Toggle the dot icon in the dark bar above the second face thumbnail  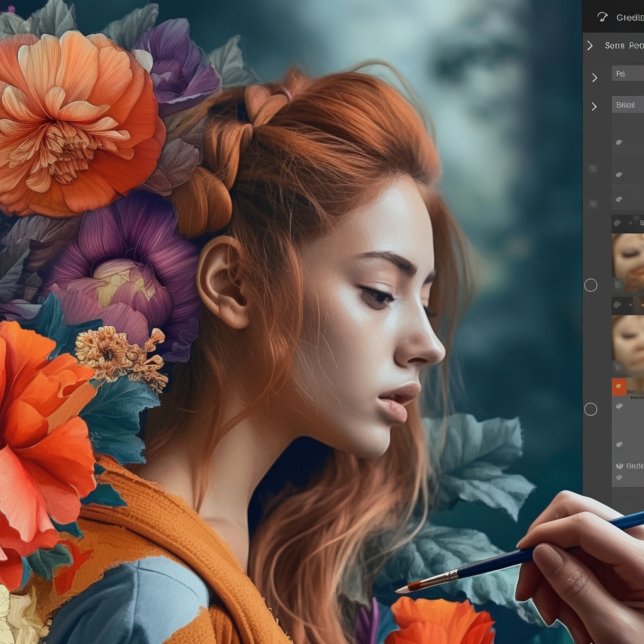pyautogui.click(x=618, y=305)
